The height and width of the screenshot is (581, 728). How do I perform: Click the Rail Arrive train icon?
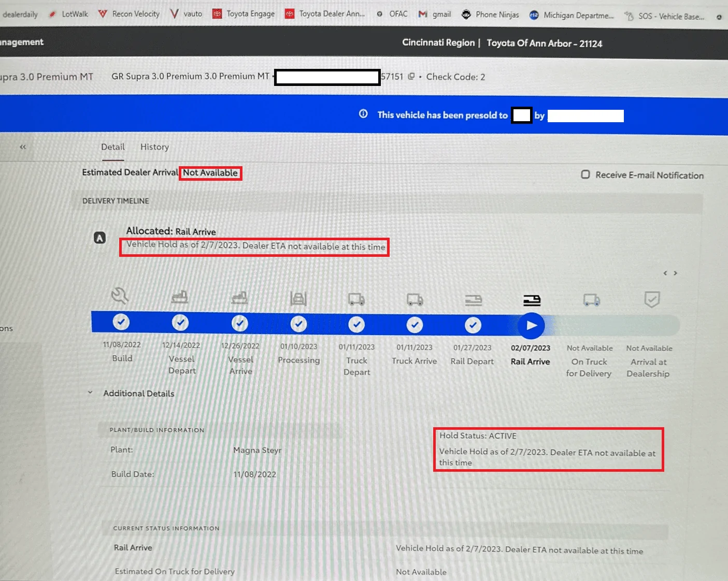532,300
